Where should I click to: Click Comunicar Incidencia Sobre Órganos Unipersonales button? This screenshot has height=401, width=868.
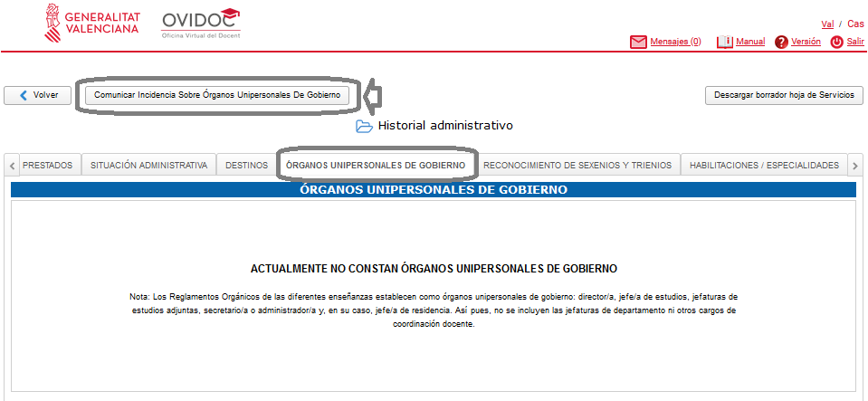[x=217, y=94]
